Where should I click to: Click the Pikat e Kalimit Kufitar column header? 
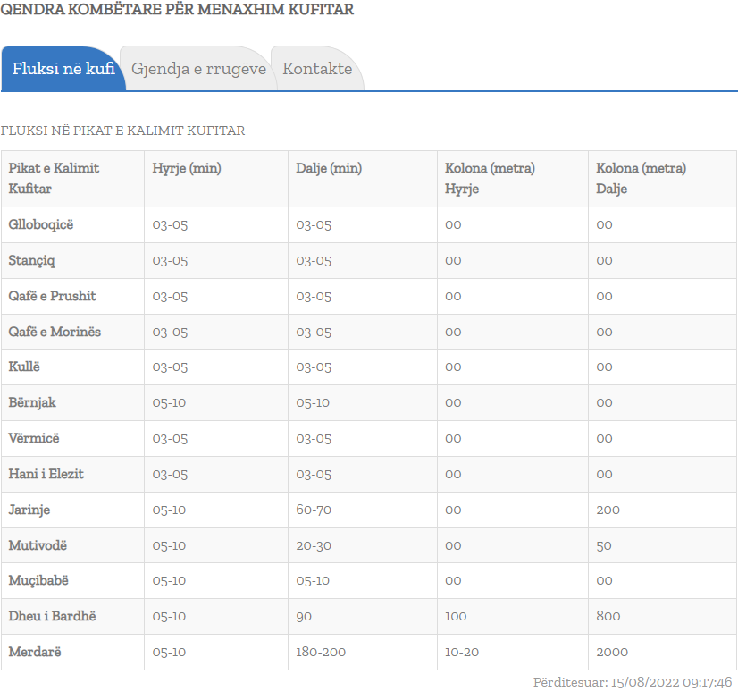point(54,178)
